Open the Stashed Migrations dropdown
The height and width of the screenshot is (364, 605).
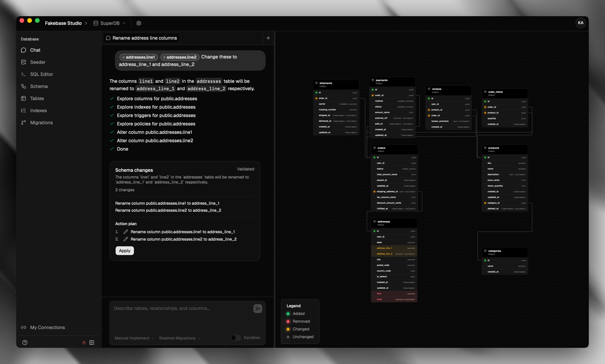pyautogui.click(x=180, y=338)
